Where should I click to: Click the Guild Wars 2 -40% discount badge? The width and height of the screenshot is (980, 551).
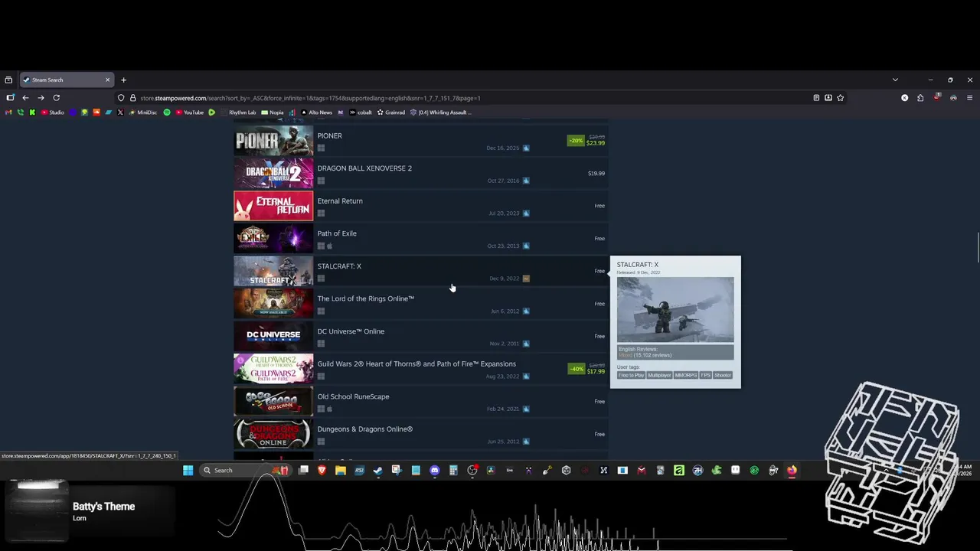pyautogui.click(x=576, y=369)
